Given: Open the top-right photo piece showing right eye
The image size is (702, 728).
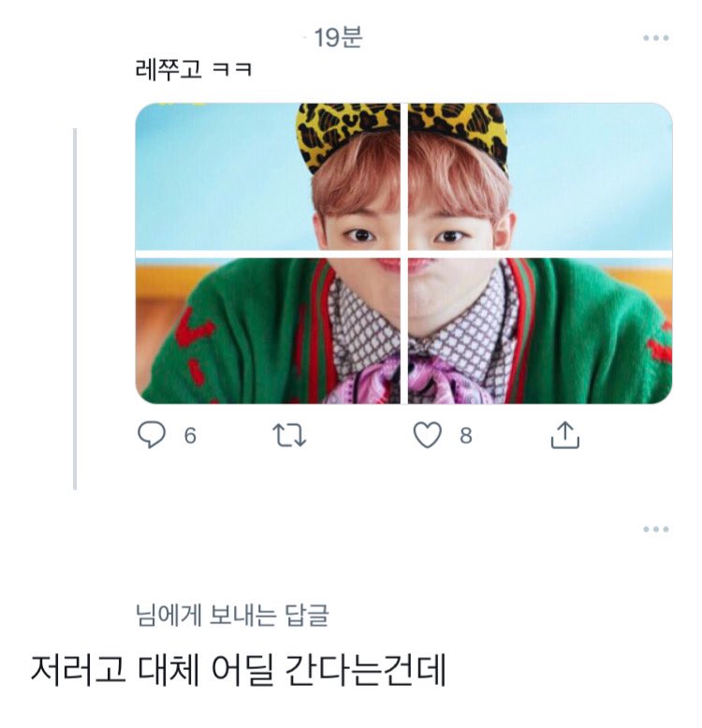Looking at the screenshot, I should tap(540, 177).
